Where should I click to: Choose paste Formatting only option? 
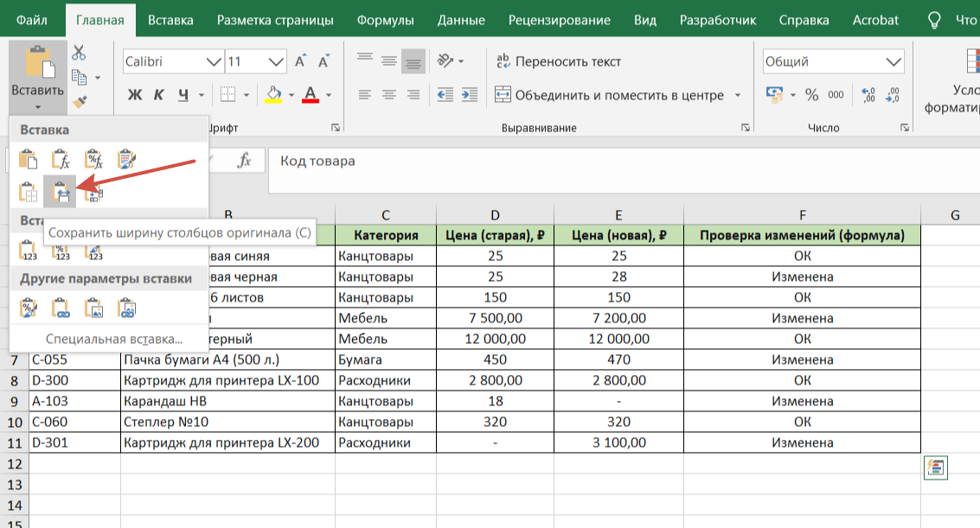(x=28, y=308)
